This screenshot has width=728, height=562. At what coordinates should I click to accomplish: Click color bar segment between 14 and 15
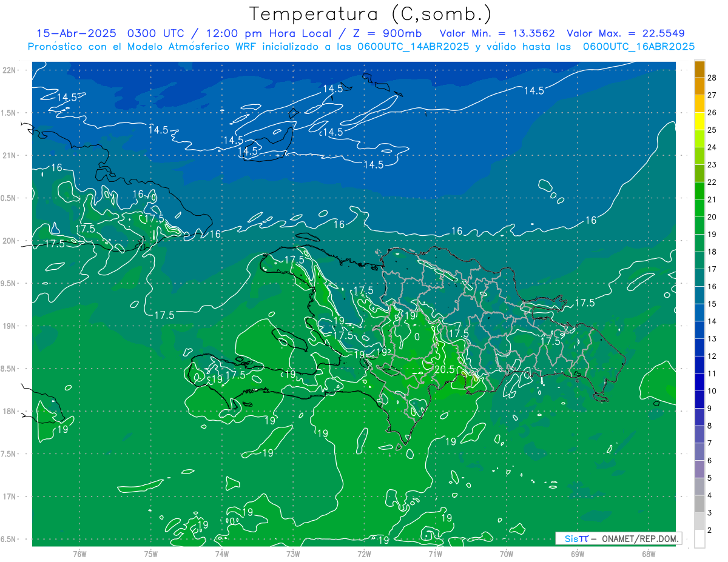pyautogui.click(x=699, y=312)
